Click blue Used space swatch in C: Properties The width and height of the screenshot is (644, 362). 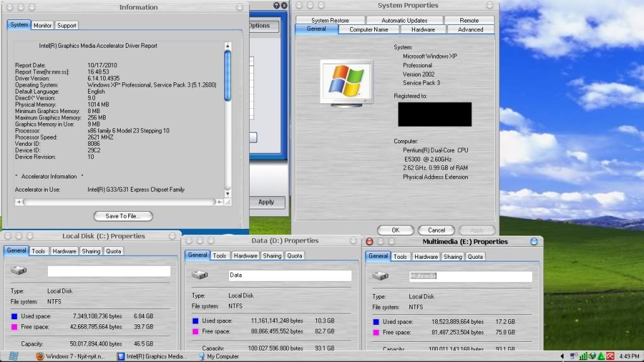[x=14, y=317]
